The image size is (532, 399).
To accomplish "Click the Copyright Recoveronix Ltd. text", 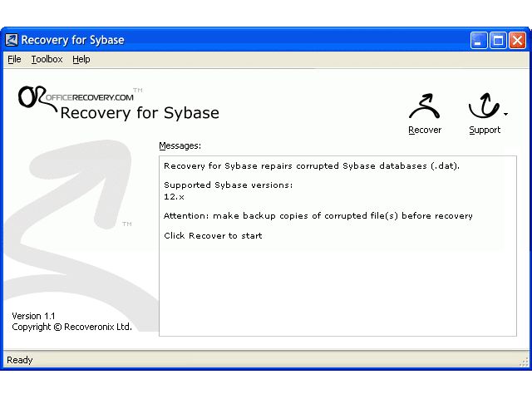I will [71, 327].
